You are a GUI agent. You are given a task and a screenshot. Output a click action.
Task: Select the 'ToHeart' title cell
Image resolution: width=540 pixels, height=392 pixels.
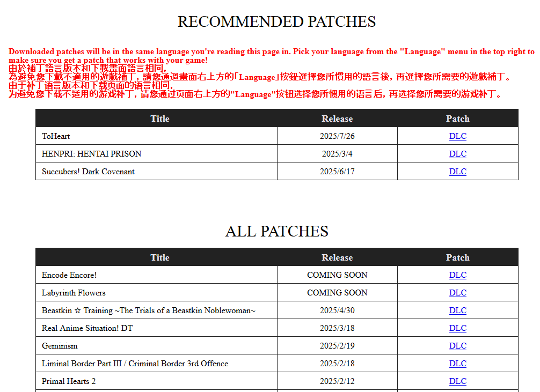pos(156,136)
